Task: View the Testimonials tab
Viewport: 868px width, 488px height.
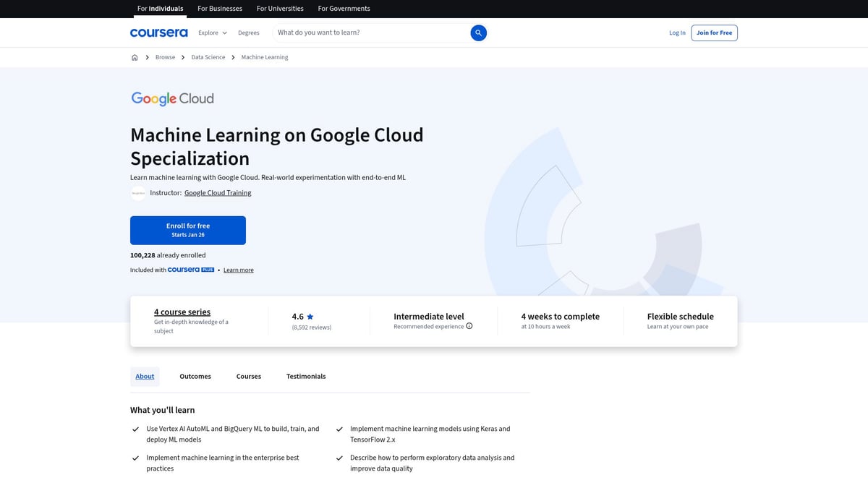Action: tap(306, 376)
